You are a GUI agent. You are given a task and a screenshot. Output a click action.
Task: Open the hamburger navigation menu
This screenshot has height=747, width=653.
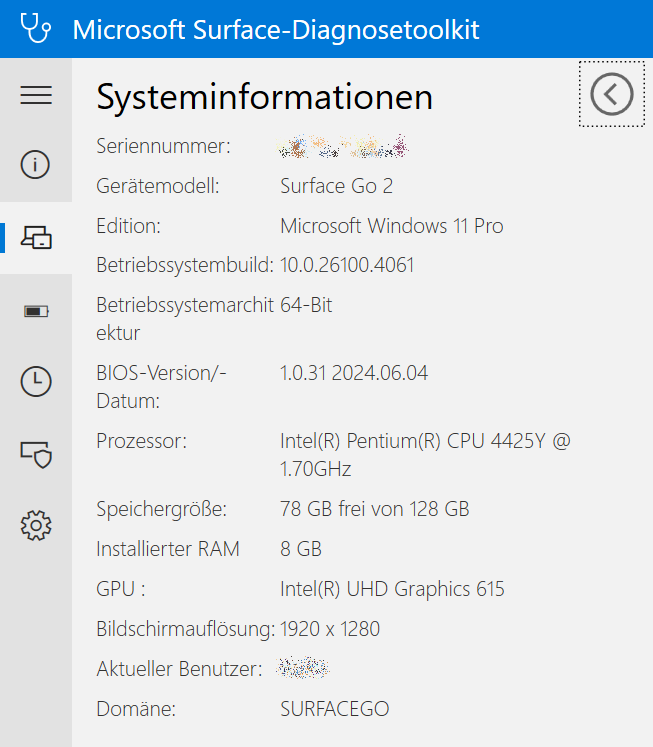click(36, 95)
